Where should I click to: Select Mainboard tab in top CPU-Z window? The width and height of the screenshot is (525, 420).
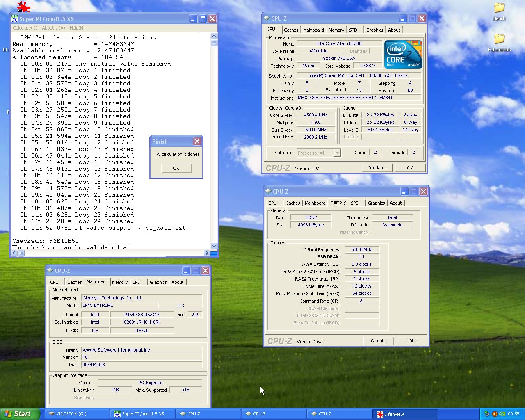click(313, 30)
